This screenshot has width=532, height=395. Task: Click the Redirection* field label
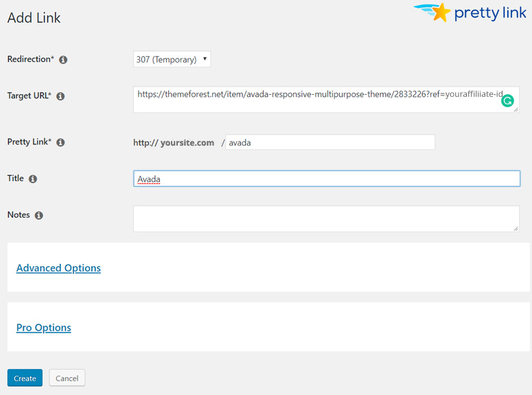[30, 59]
